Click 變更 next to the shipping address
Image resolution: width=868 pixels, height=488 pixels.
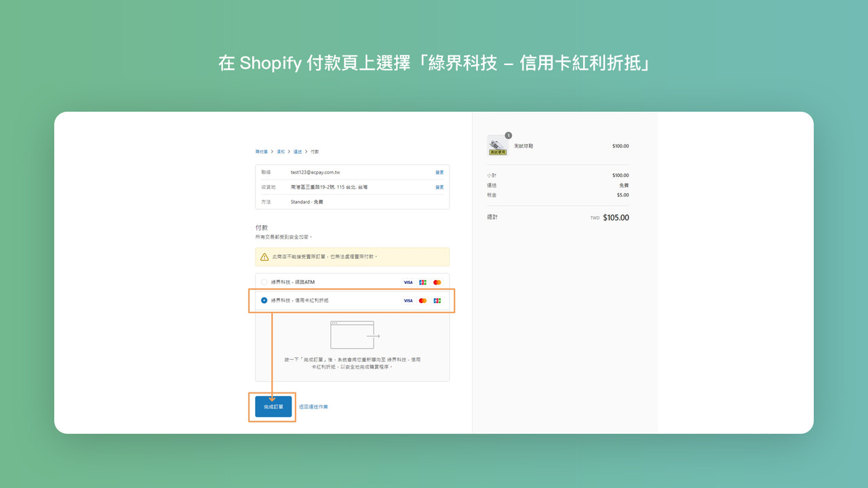439,187
